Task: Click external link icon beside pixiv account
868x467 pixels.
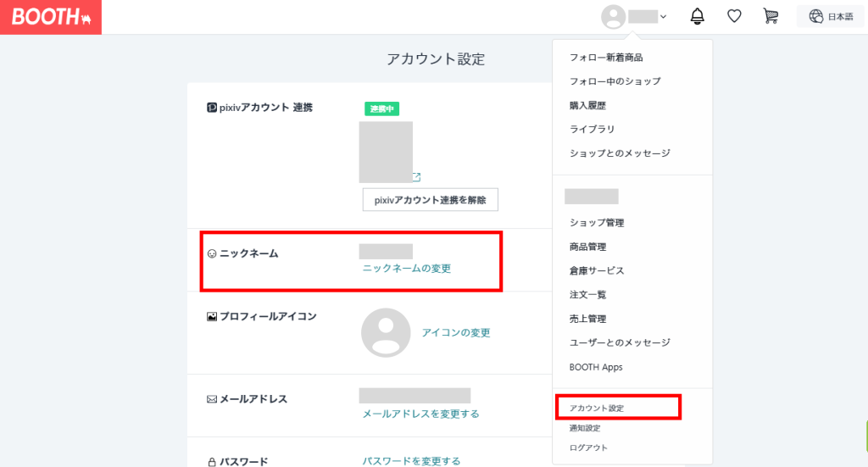Action: click(x=416, y=177)
